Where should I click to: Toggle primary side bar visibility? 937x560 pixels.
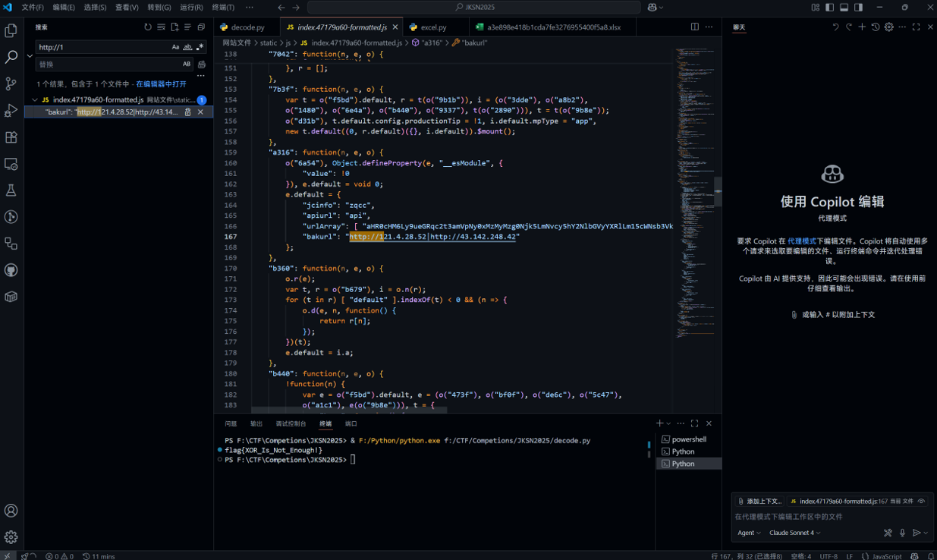coord(829,7)
